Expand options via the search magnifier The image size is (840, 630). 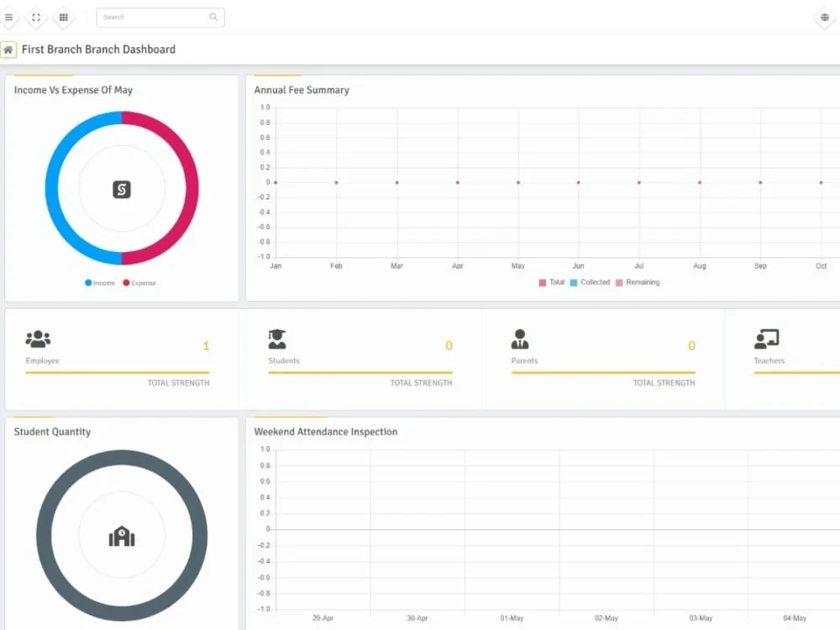pos(213,17)
